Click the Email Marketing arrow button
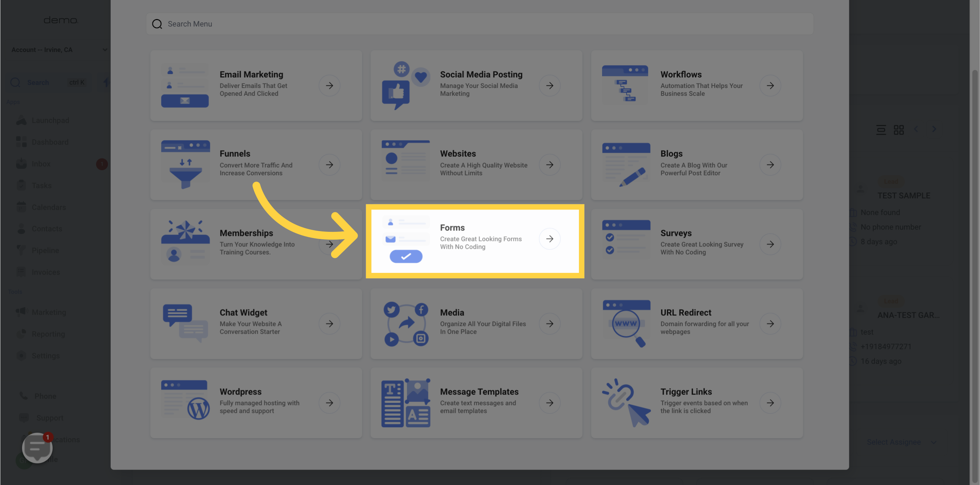The height and width of the screenshot is (485, 980). coord(329,86)
